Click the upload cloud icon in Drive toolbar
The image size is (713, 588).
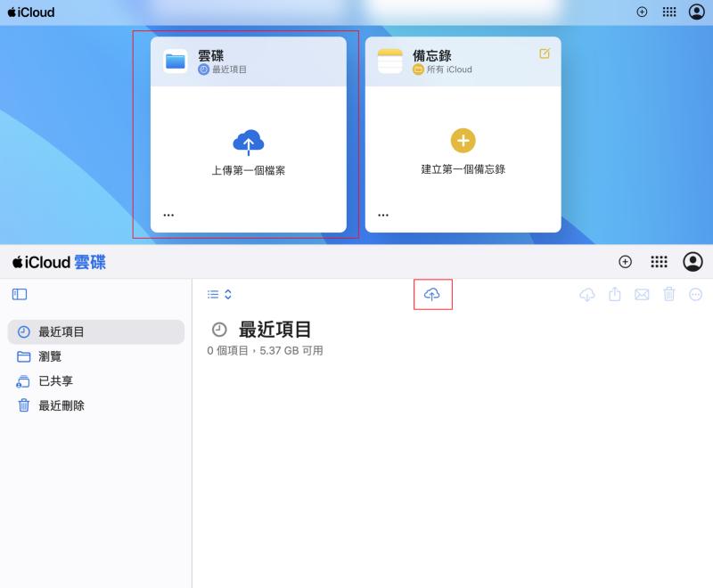pyautogui.click(x=432, y=295)
